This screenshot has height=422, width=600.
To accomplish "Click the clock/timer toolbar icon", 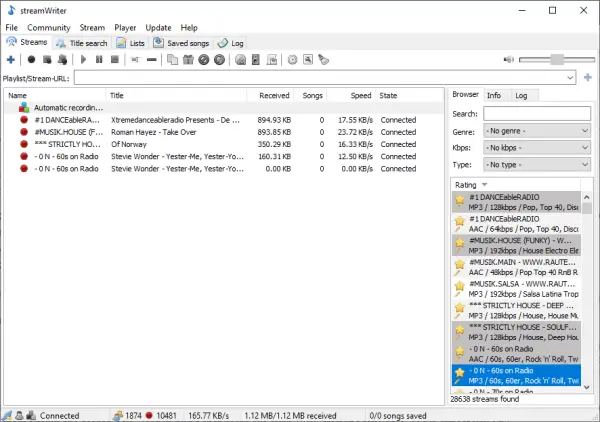I will [292, 60].
